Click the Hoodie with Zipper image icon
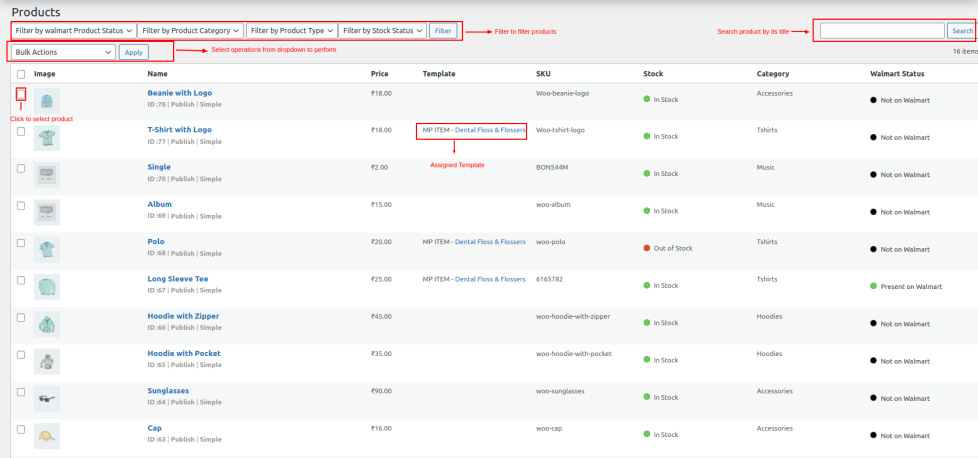This screenshot has height=458, width=978. coord(47,323)
